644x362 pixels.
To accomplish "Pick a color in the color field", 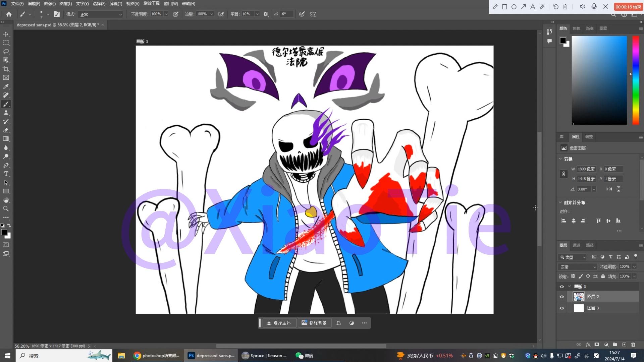I will tap(599, 80).
